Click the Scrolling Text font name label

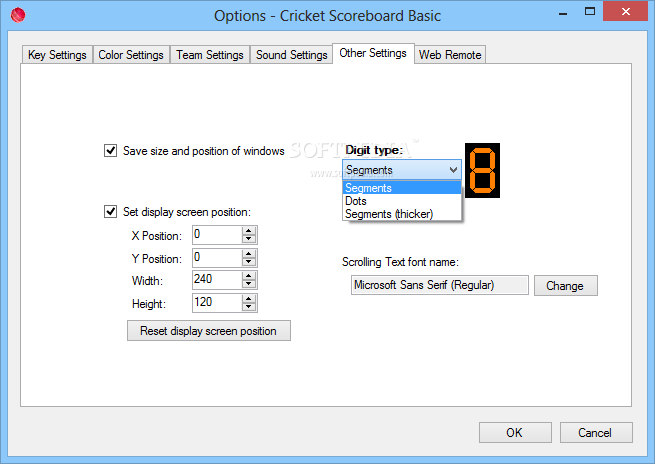tap(400, 262)
